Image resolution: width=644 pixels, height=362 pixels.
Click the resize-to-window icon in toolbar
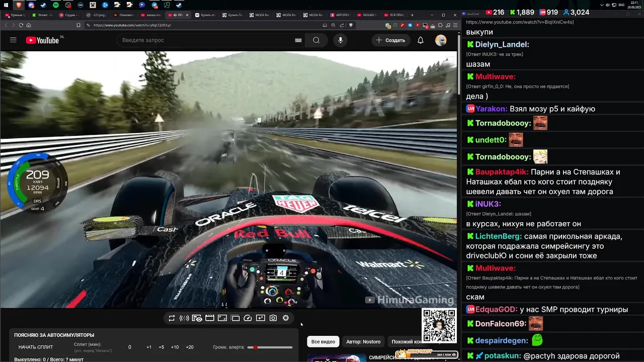tap(222, 318)
